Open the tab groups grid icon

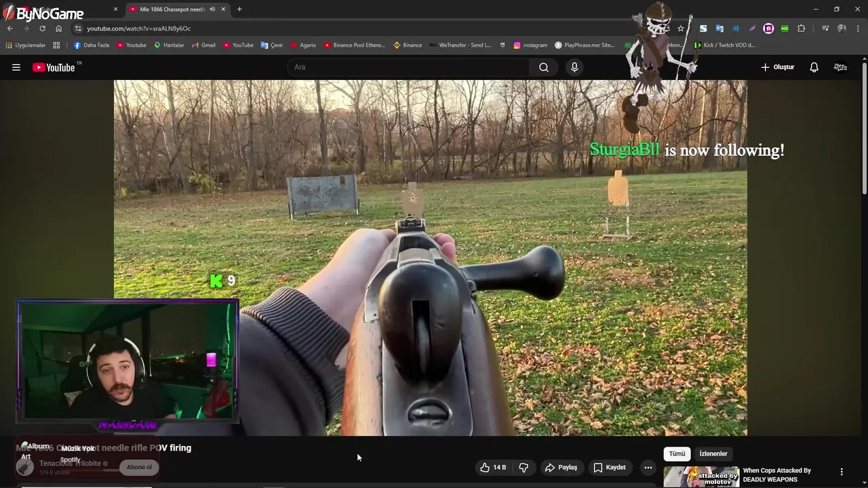56,45
